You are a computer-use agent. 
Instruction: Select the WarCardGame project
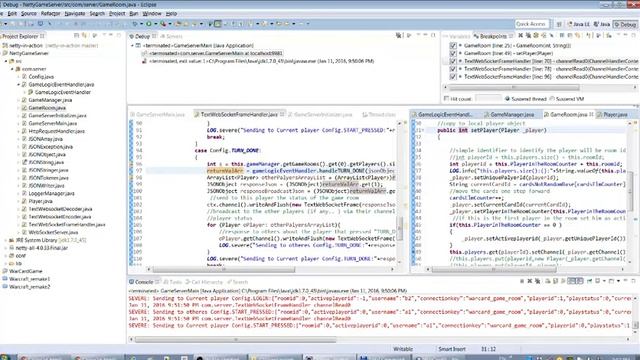point(25,271)
